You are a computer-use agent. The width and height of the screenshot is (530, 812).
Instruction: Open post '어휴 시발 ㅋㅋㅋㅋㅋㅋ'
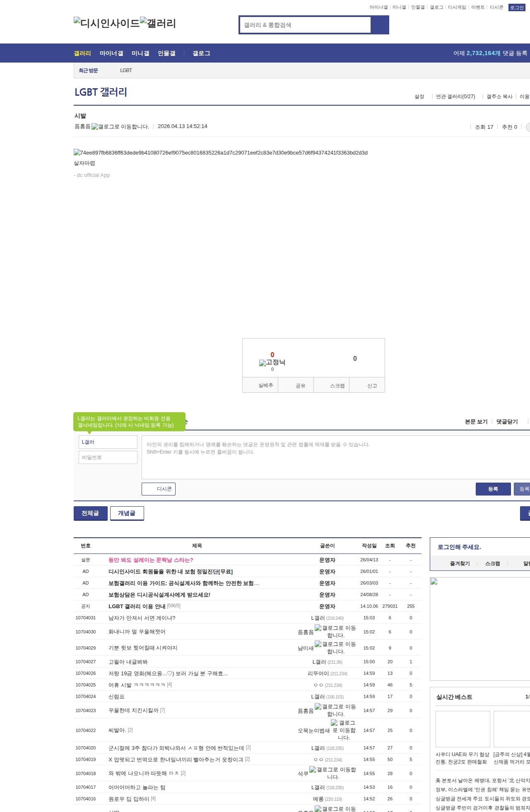(137, 685)
